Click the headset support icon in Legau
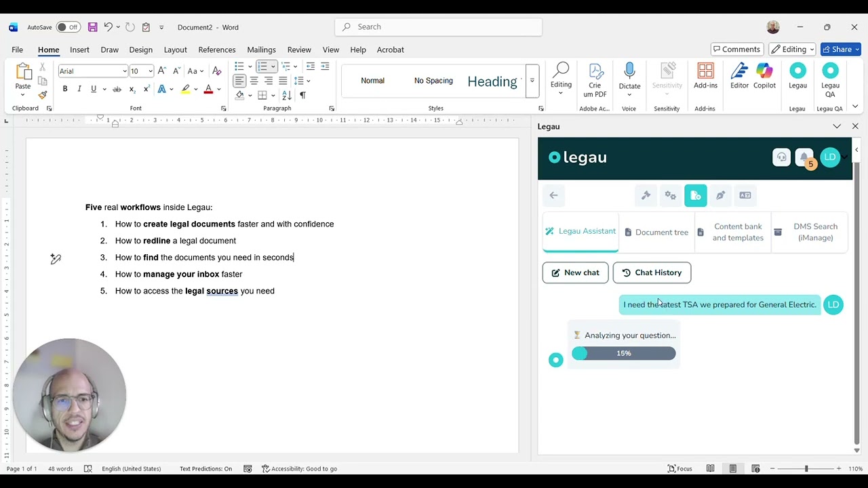868x488 pixels. (781, 157)
